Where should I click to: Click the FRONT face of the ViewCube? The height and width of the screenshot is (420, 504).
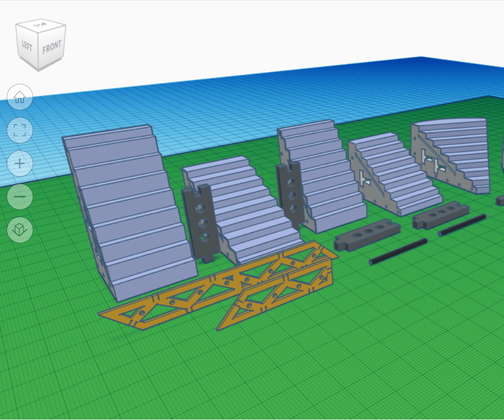pos(51,48)
